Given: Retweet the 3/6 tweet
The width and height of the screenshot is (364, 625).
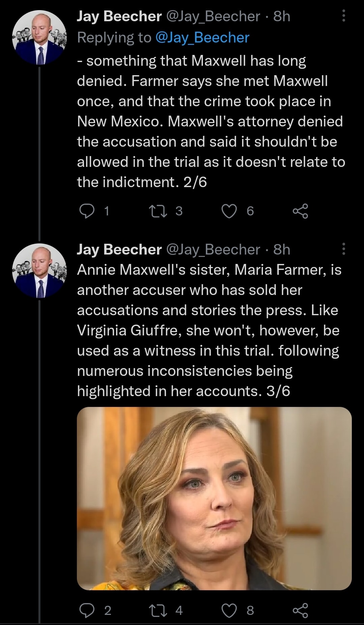Looking at the screenshot, I should 158,611.
